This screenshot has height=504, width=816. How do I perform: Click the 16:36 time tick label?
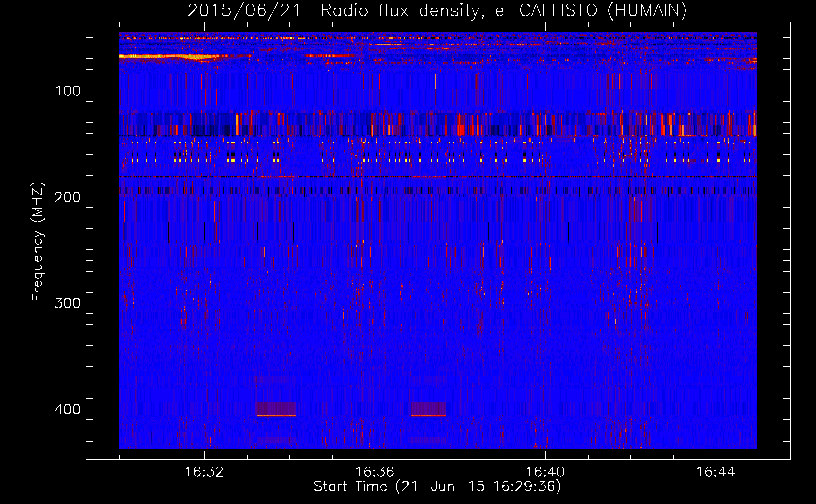click(375, 472)
